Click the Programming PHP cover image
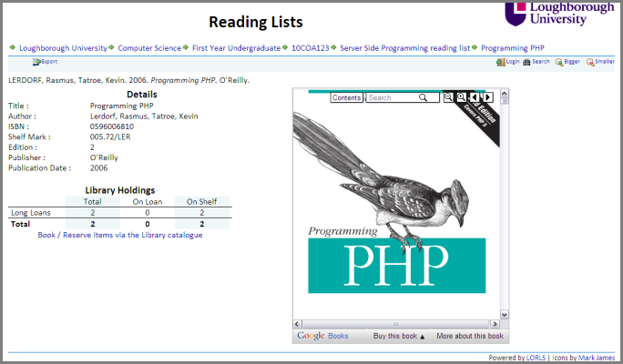Screen dimensions: 623x364 tap(395, 209)
